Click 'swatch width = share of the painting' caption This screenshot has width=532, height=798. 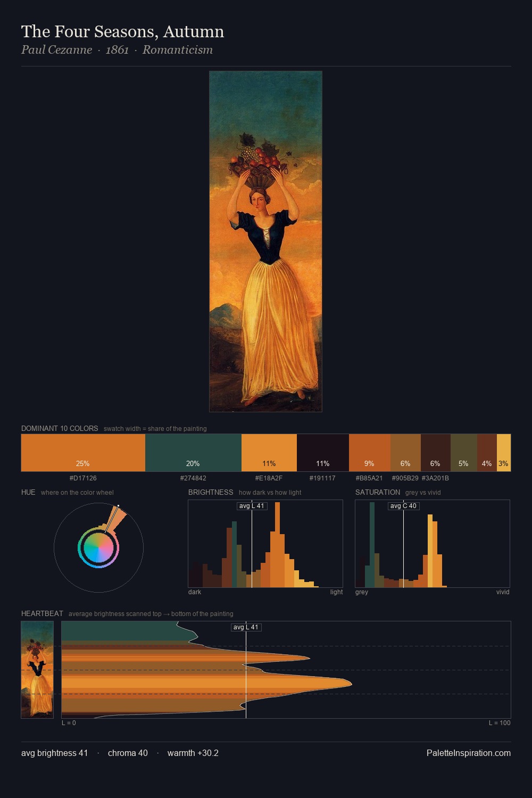pos(155,429)
